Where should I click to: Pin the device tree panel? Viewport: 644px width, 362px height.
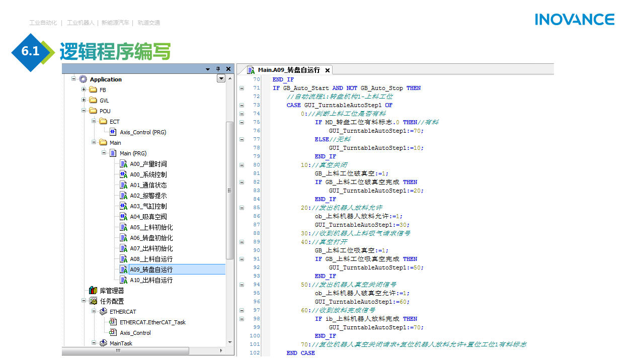(218, 69)
